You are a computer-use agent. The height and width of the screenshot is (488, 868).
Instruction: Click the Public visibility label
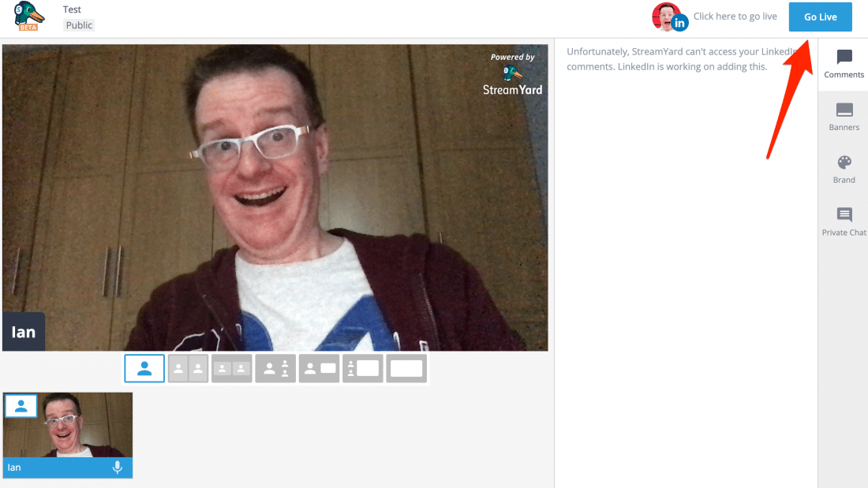79,25
